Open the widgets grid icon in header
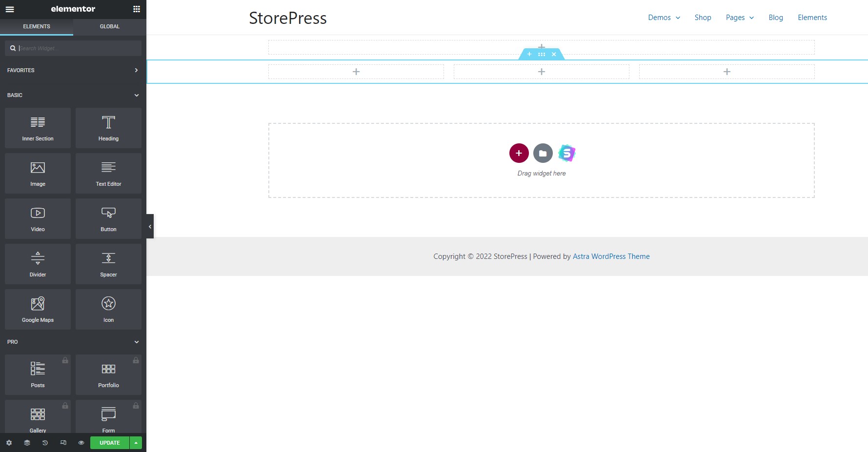The height and width of the screenshot is (452, 868). tap(137, 9)
